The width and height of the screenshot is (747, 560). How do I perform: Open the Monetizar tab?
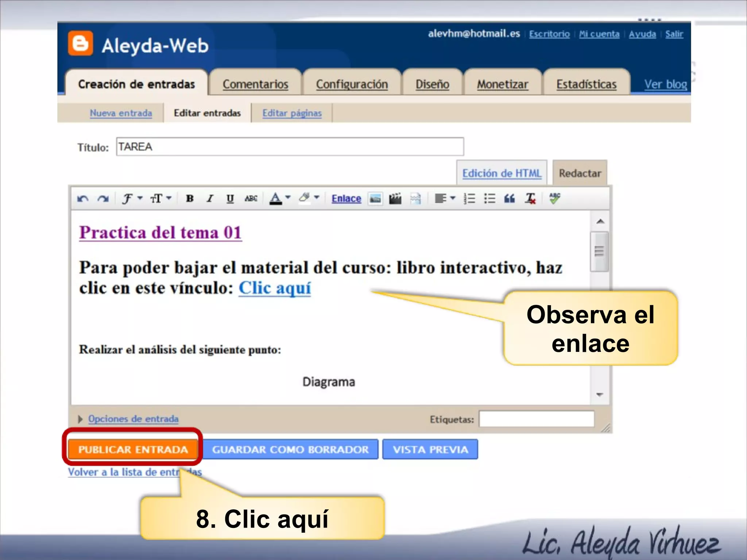click(x=503, y=84)
